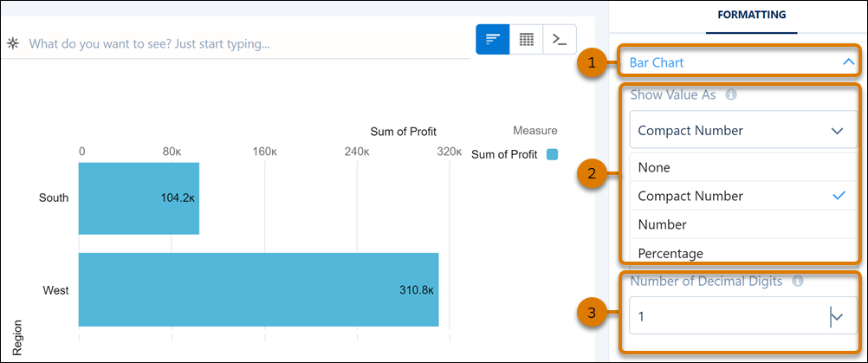Click the South axis label

pyautogui.click(x=54, y=198)
